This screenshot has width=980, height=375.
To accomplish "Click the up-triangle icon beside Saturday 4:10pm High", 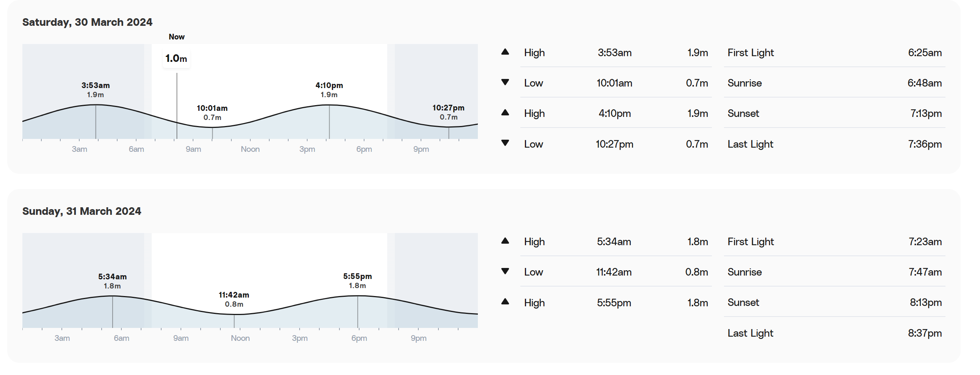I will click(x=505, y=112).
